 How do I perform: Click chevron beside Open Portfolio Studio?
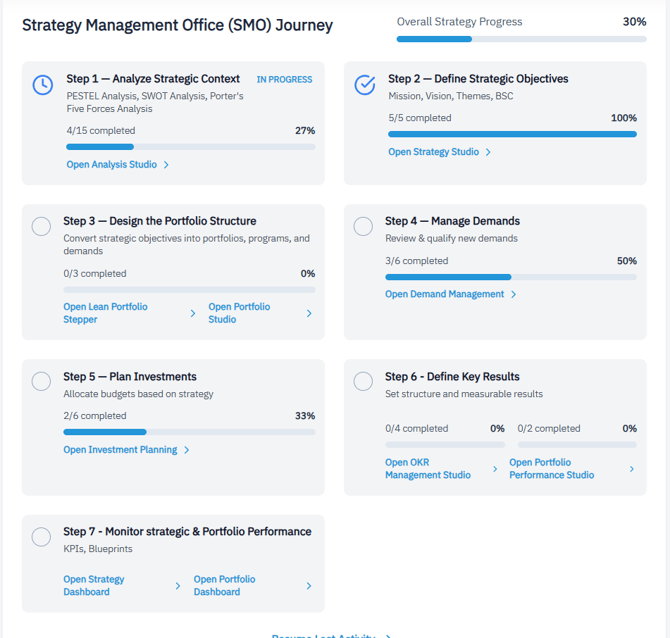(x=309, y=313)
